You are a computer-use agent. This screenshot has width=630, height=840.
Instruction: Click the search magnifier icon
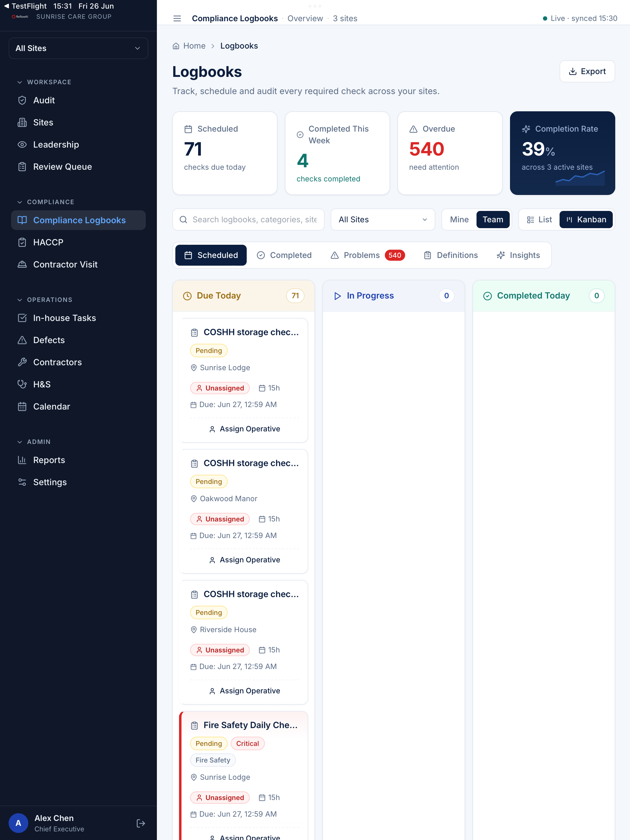(183, 220)
